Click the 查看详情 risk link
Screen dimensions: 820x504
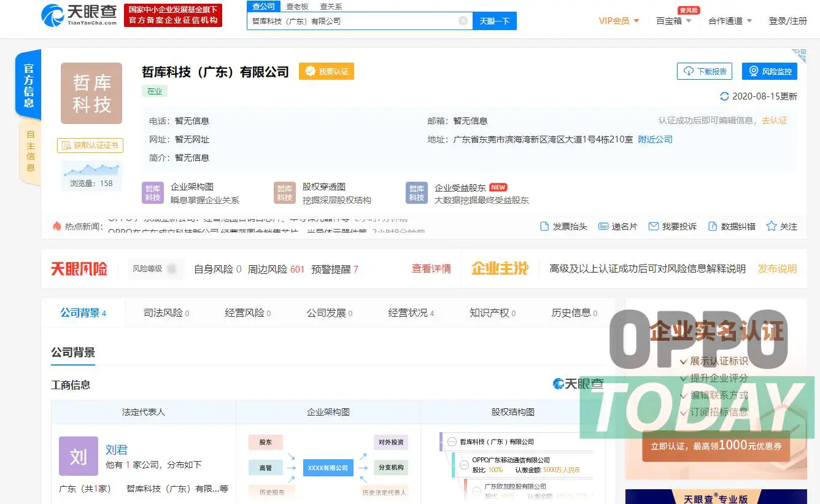431,269
